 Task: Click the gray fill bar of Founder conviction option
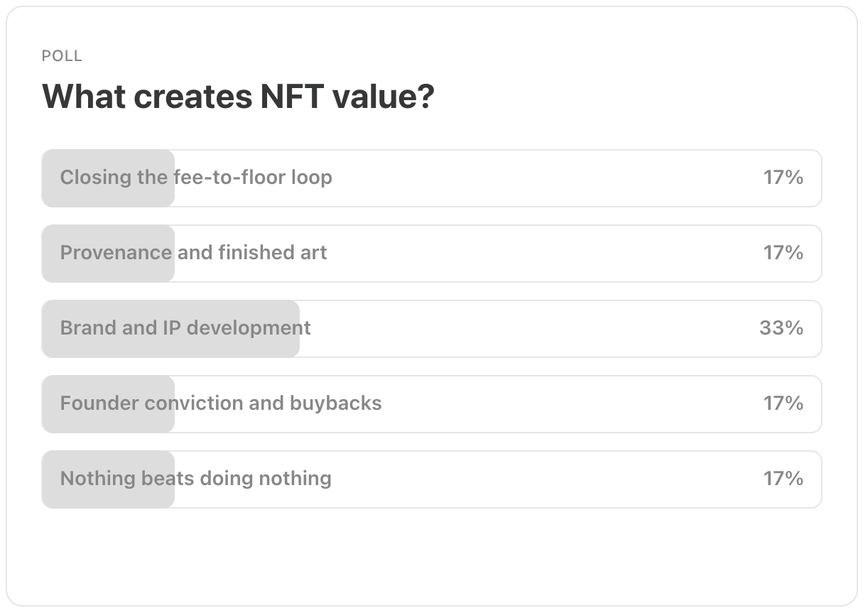tap(109, 404)
